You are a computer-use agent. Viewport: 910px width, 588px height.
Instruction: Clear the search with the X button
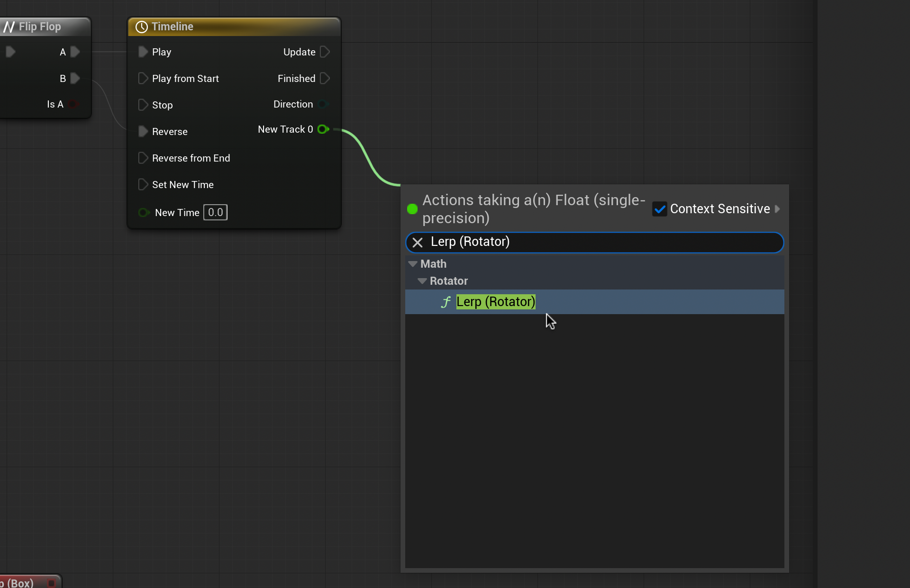pyautogui.click(x=418, y=243)
